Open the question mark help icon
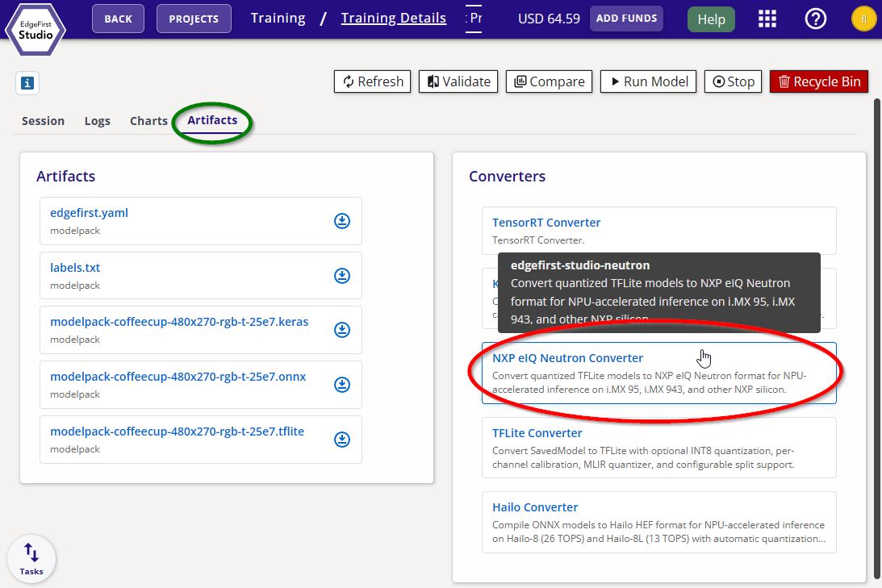This screenshot has height=588, width=882. pos(816,19)
